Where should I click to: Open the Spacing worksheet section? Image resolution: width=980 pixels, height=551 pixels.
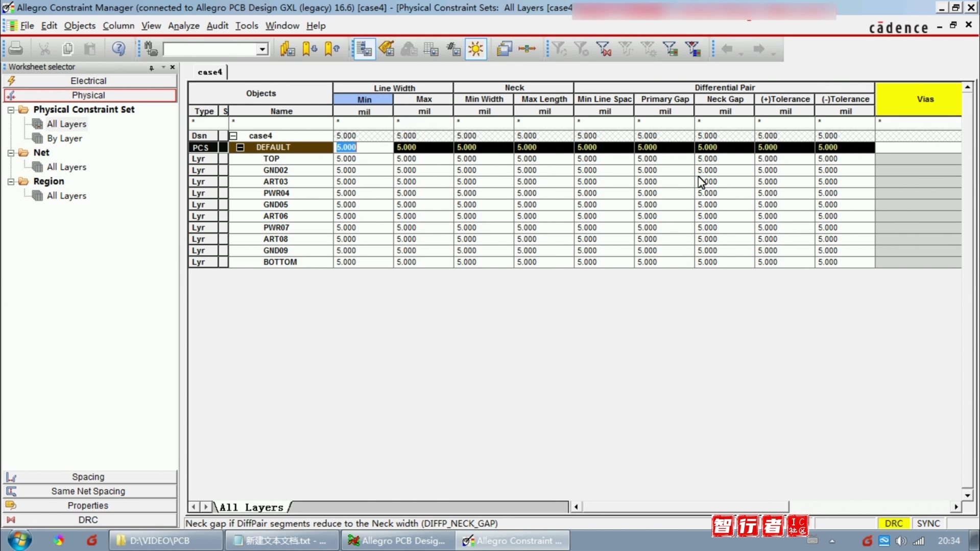pos(89,477)
